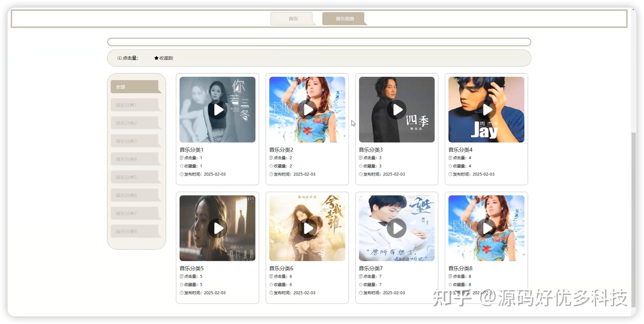Open the 音乐分类3 title link
Screen dimensions: 644x324
(x=371, y=150)
